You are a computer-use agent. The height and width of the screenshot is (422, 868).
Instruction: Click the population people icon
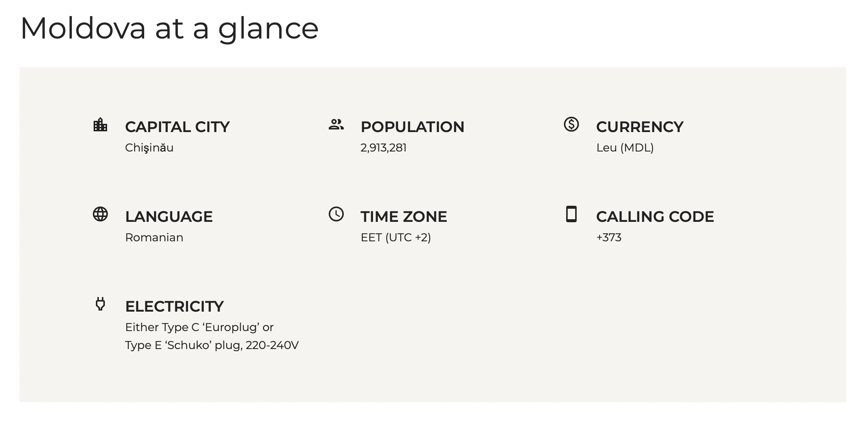[336, 124]
